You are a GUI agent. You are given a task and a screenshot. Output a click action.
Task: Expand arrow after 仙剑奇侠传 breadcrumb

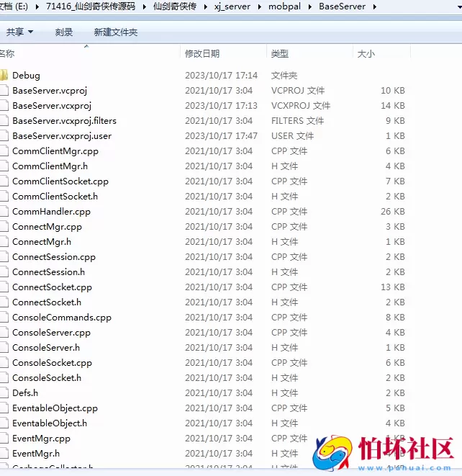point(206,6)
